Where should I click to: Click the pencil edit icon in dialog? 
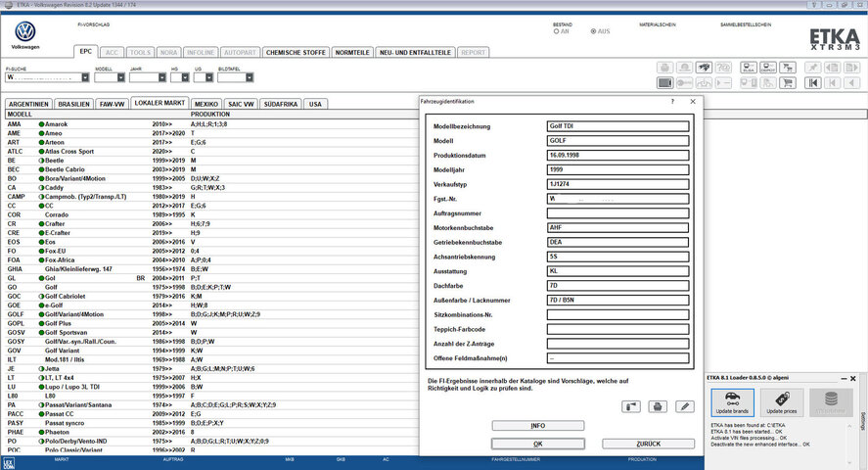click(684, 407)
